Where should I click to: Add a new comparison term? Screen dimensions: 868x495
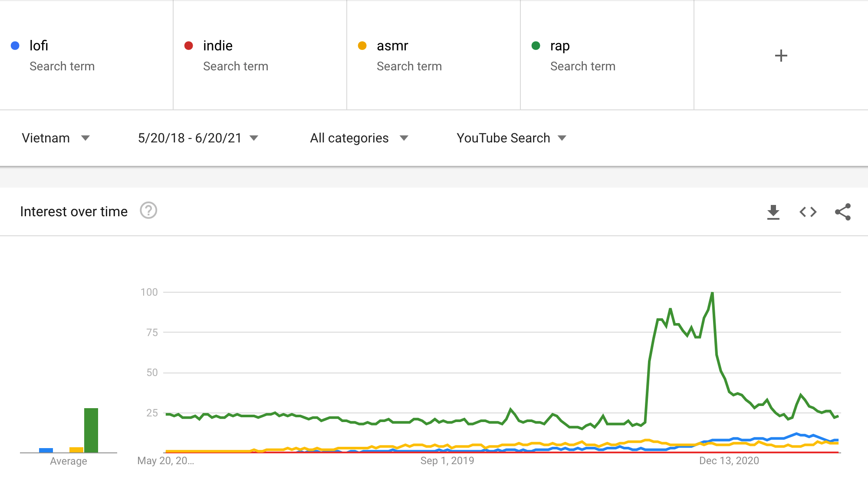click(x=781, y=56)
